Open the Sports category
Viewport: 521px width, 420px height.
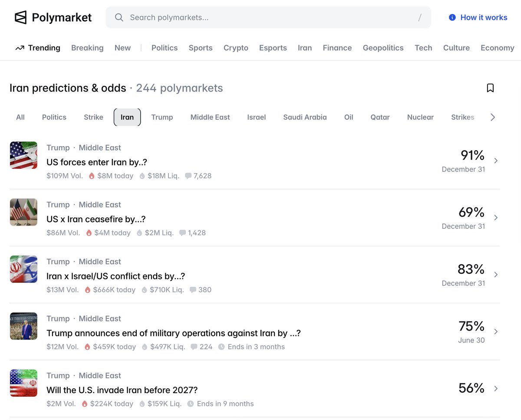(201, 48)
